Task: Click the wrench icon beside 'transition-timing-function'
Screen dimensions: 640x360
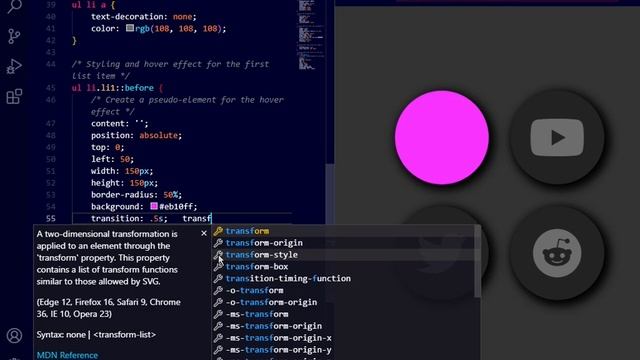Action: click(218, 278)
